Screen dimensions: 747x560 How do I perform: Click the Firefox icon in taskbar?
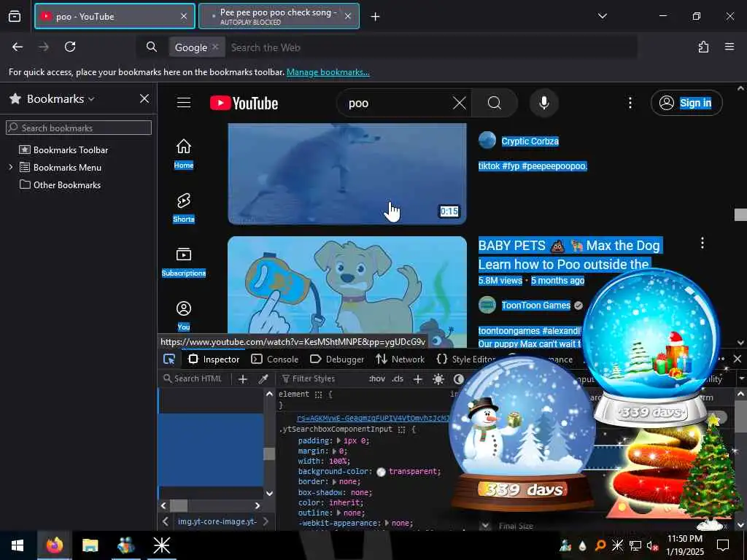click(54, 545)
